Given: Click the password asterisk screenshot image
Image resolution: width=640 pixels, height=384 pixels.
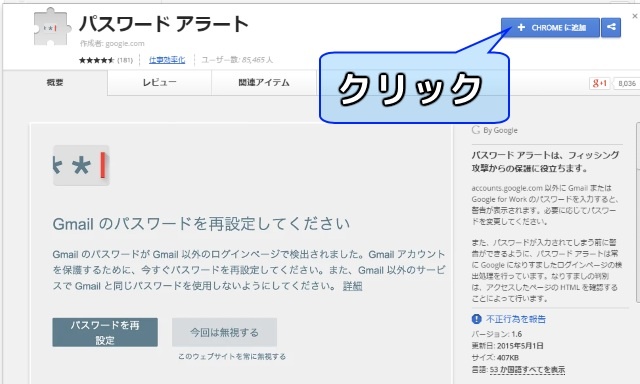Looking at the screenshot, I should pyautogui.click(x=81, y=165).
